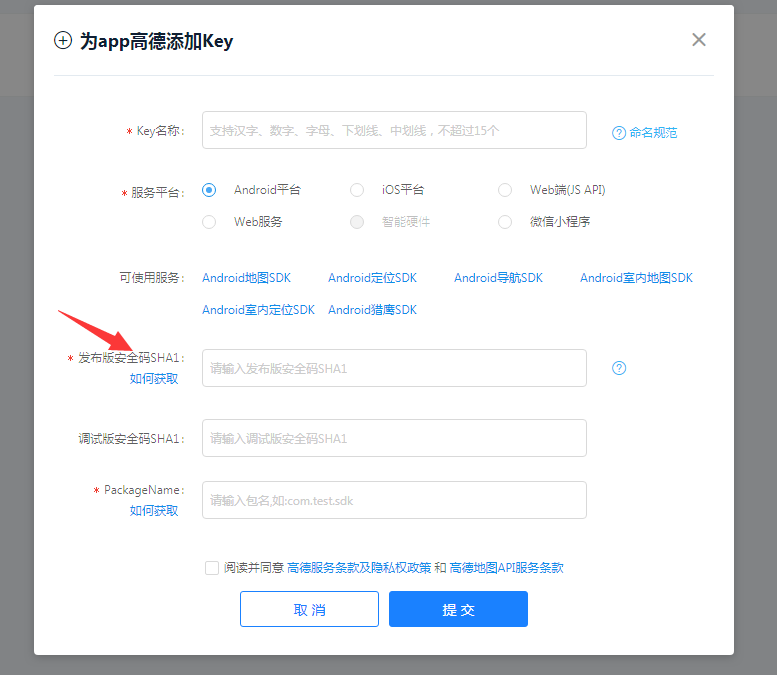Open the Android猎鹰SDK link
777x675 pixels.
pyautogui.click(x=372, y=310)
